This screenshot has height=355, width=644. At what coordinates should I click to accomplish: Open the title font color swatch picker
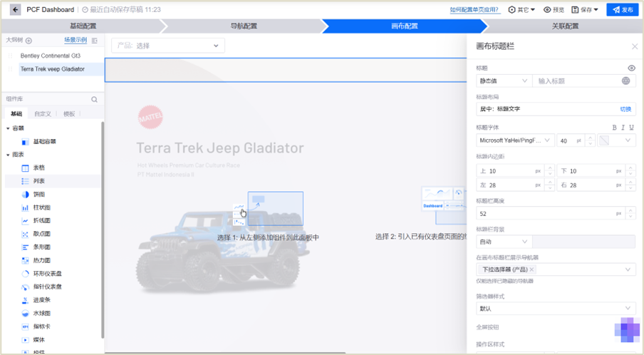(616, 141)
